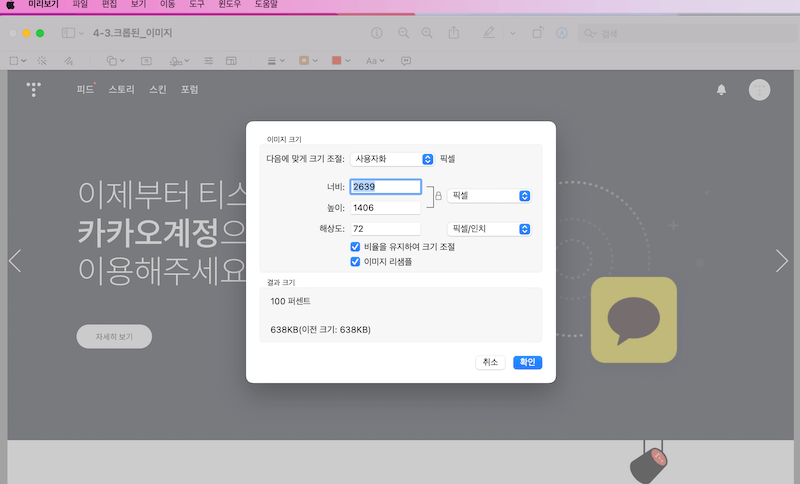Open the 파일 menu
The image size is (800, 484).
80,4
